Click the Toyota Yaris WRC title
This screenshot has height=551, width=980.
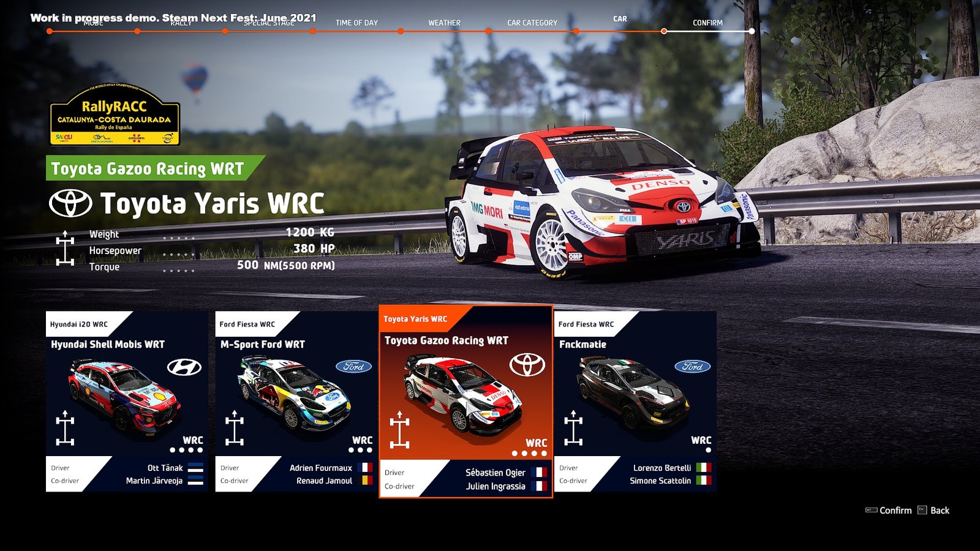coord(213,203)
